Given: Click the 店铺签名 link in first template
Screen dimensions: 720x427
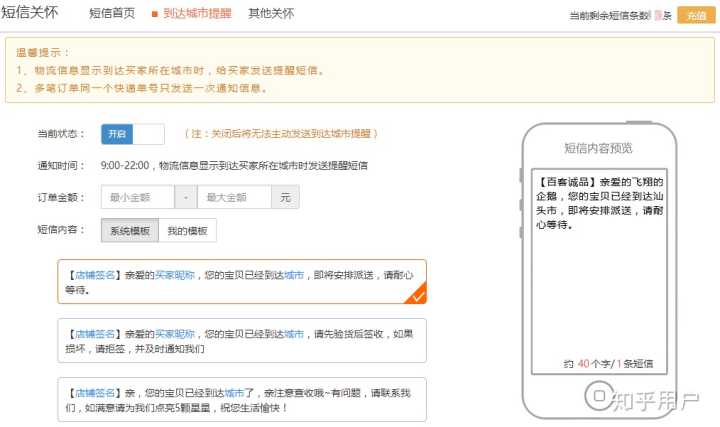Looking at the screenshot, I should [95, 275].
